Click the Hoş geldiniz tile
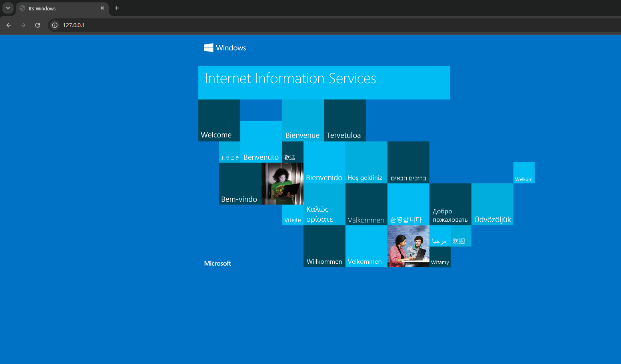Viewport: 621px width, 364px height. (366, 162)
